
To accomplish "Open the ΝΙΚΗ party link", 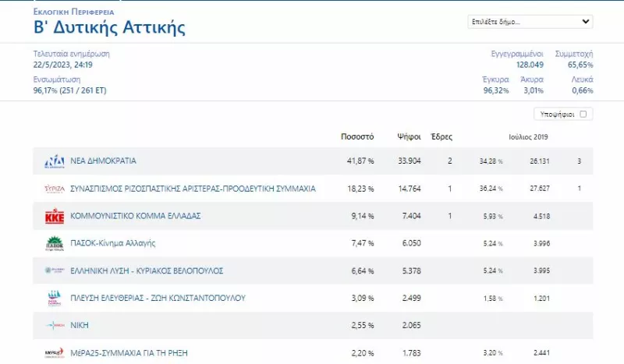I will pos(80,325).
